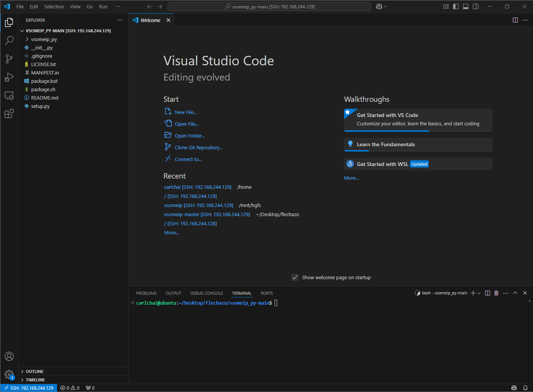Image resolution: width=533 pixels, height=392 pixels.
Task: Toggle Show welcome page on startup checkbox
Action: click(x=295, y=277)
